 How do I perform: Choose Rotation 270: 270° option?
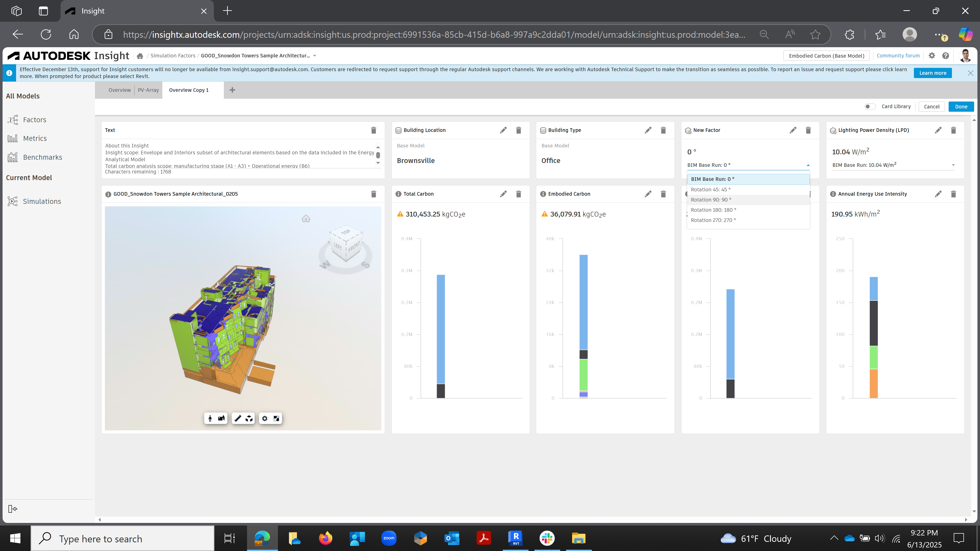point(748,220)
